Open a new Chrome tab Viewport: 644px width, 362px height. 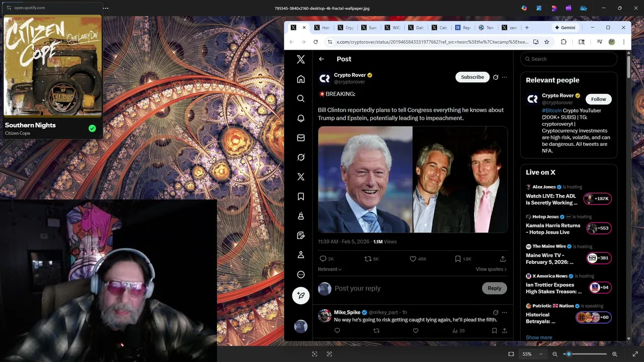tap(527, 28)
